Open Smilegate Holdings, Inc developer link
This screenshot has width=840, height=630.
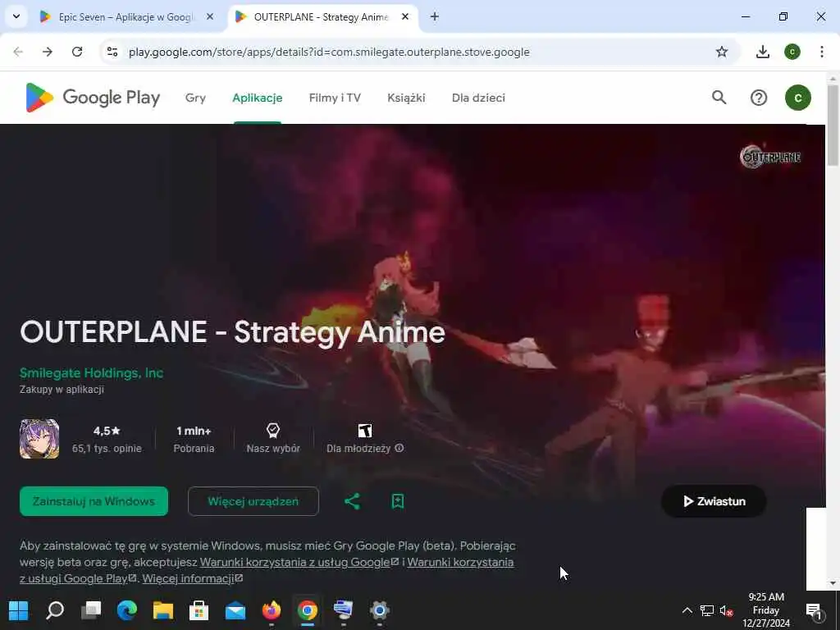(x=92, y=373)
